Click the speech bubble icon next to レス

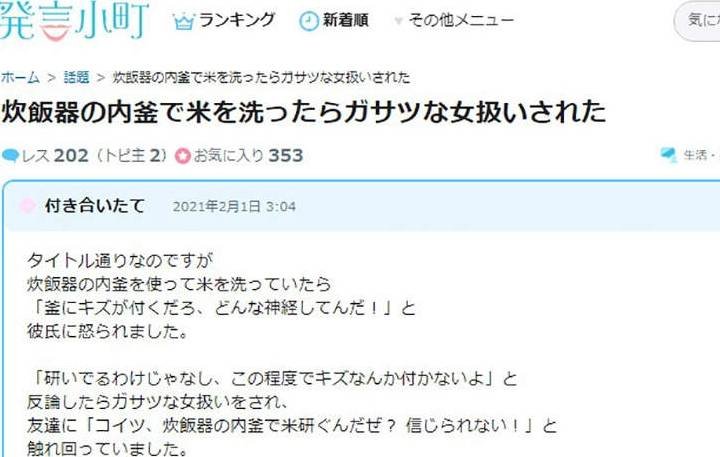(x=10, y=156)
